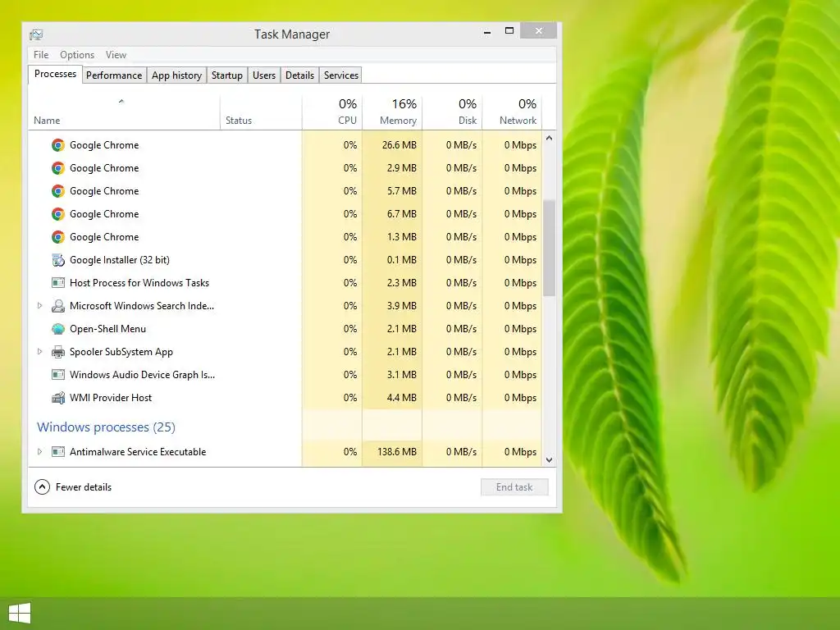Click the Windows Audio Device Graph icon
Viewport: 840px width, 630px height.
58,375
